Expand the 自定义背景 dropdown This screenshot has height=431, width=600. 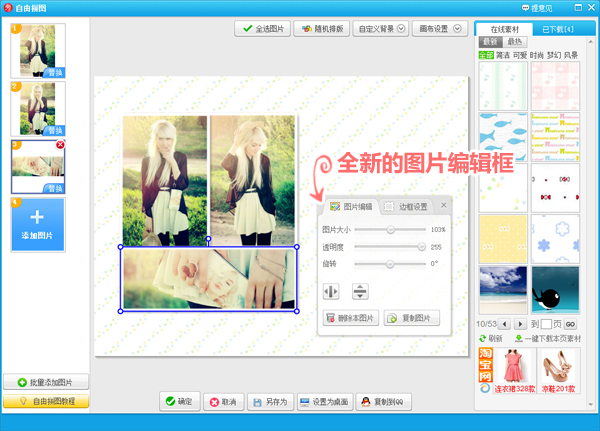click(x=402, y=29)
